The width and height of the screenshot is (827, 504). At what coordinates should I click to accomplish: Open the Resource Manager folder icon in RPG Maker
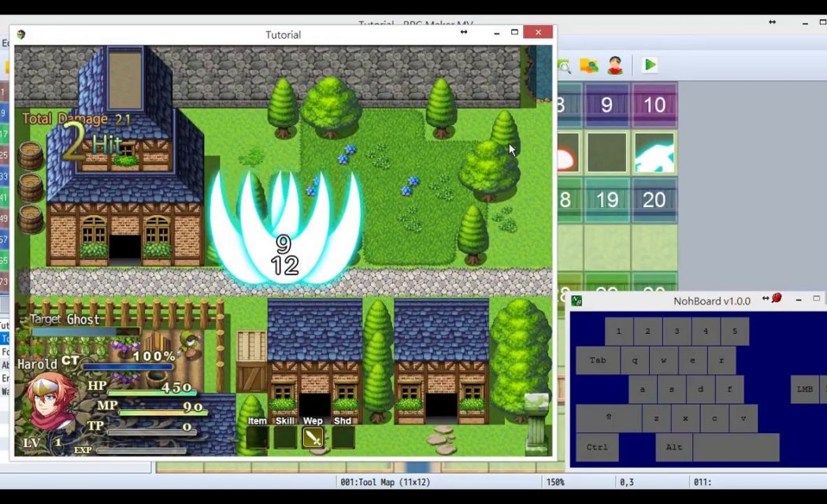(x=588, y=66)
